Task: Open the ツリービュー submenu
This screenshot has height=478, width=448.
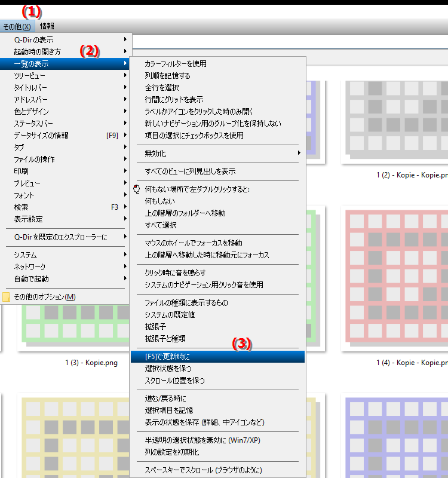Action: [x=66, y=75]
